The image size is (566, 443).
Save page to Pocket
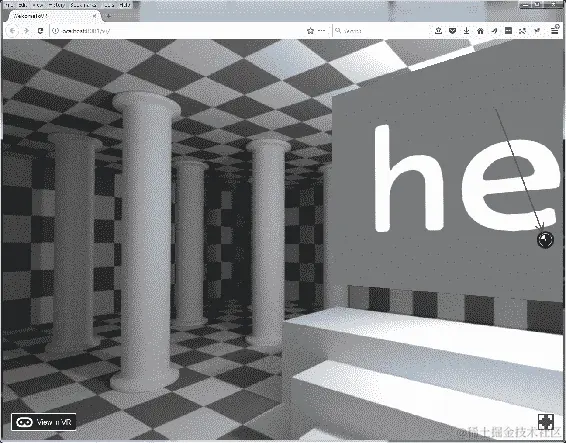[452, 31]
